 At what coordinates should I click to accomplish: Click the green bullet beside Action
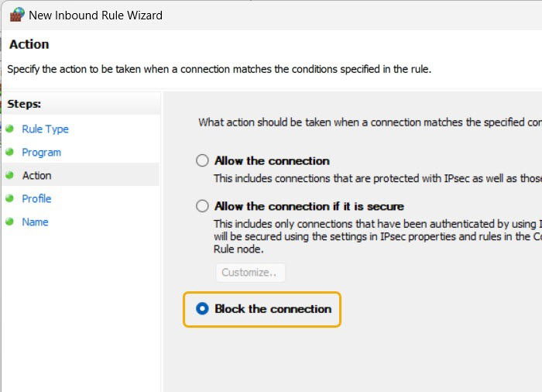tap(9, 175)
